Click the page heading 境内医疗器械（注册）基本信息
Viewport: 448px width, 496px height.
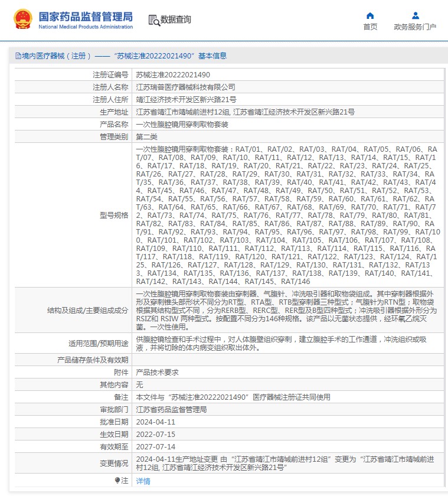(124, 56)
